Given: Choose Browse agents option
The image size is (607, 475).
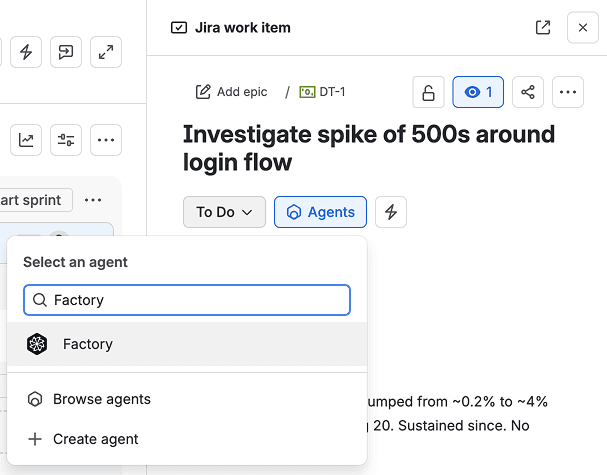Looking at the screenshot, I should point(187,399).
